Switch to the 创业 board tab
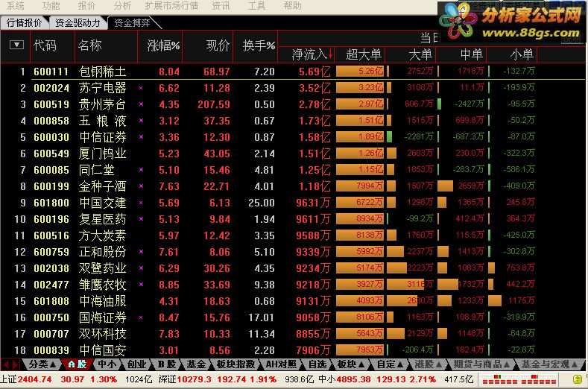 coord(136,364)
